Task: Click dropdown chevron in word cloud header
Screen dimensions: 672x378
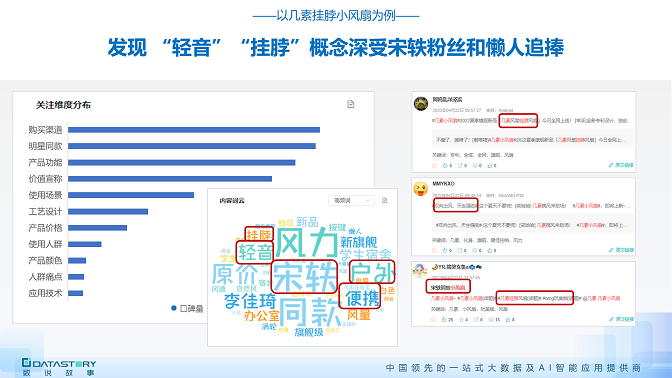Action: click(367, 200)
